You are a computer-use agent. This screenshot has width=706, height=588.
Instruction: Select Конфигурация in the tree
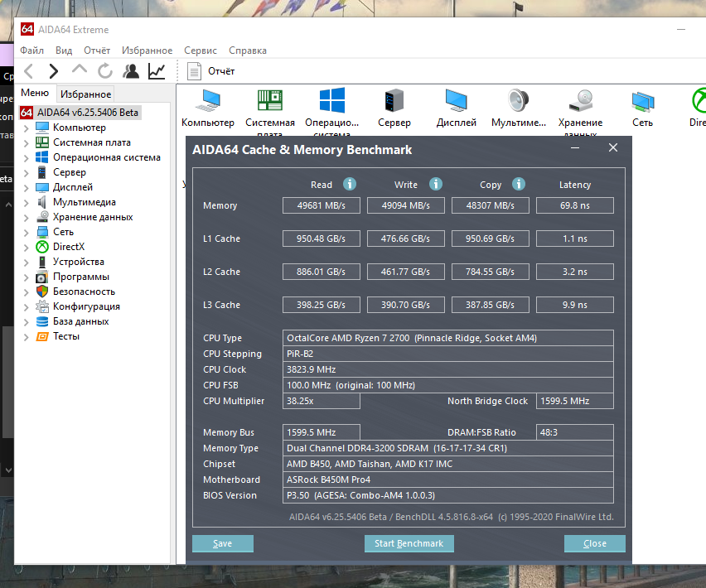pyautogui.click(x=86, y=306)
